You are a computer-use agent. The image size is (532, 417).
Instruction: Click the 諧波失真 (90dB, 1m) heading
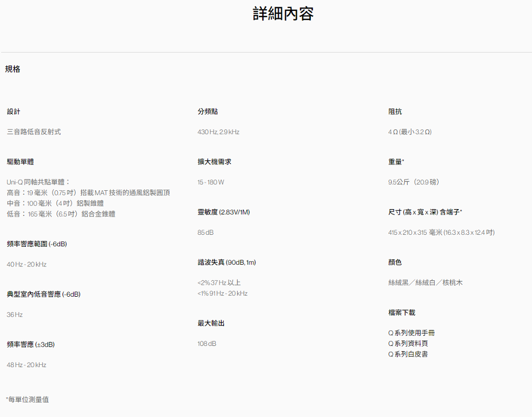tap(226, 262)
